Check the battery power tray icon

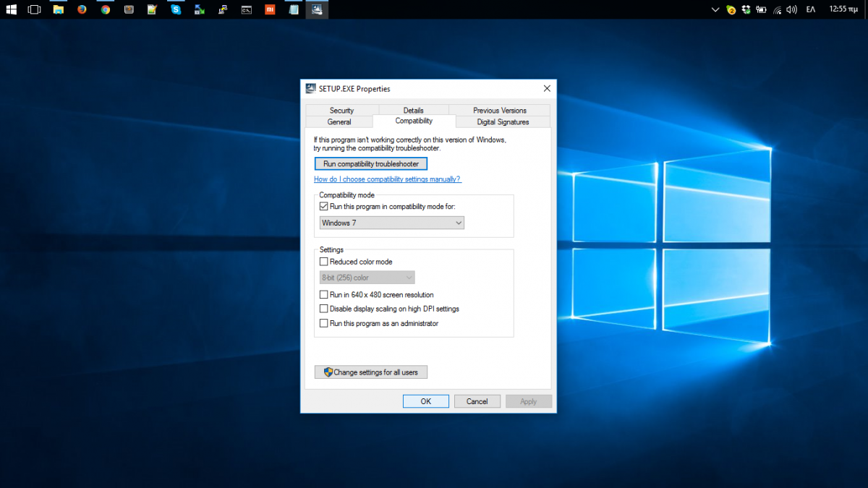[761, 10]
